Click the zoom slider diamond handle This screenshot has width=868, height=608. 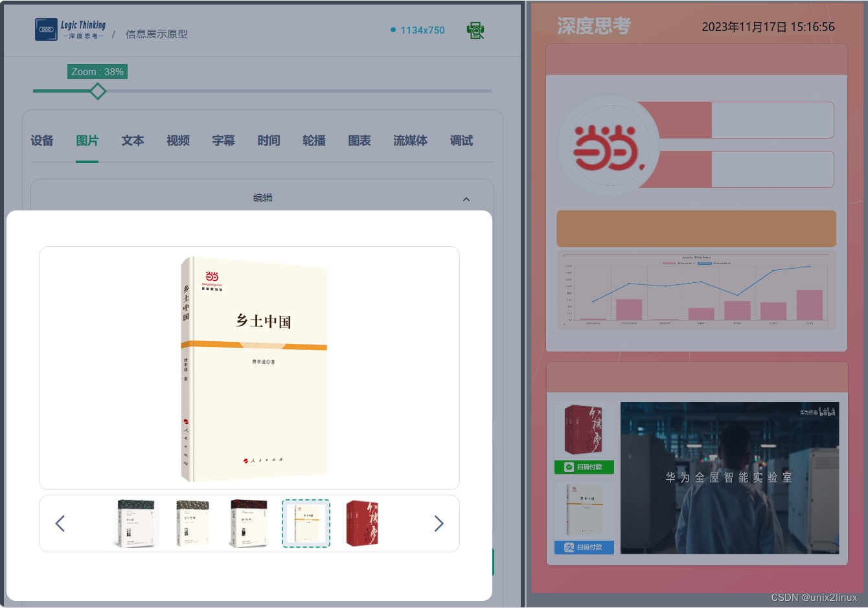[98, 91]
